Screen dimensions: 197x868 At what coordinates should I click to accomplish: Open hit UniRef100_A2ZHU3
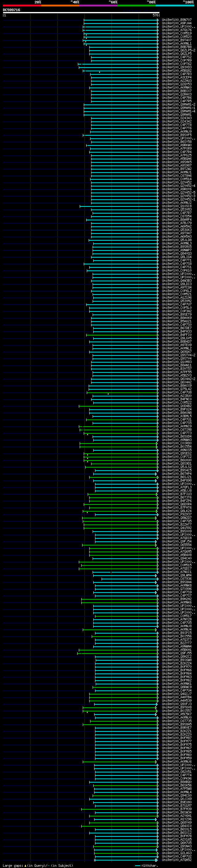[176, 81]
